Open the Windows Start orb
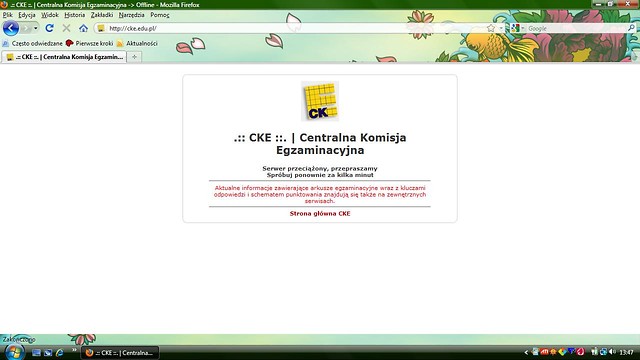 [14, 352]
